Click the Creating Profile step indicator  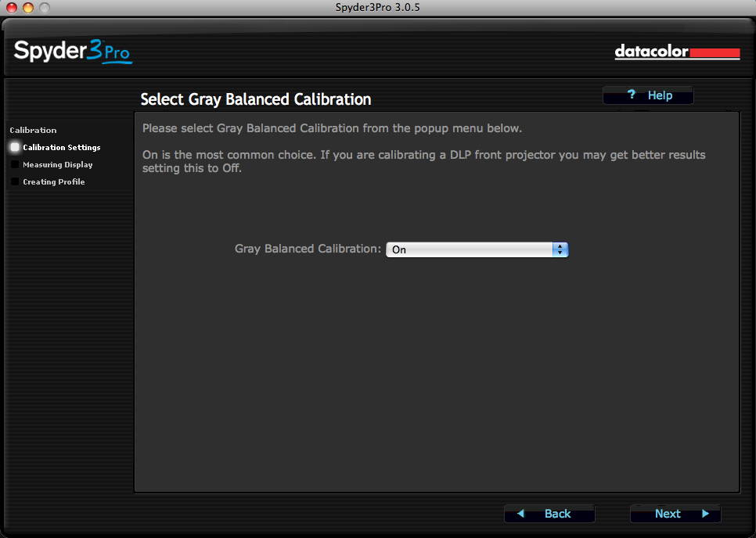[15, 181]
